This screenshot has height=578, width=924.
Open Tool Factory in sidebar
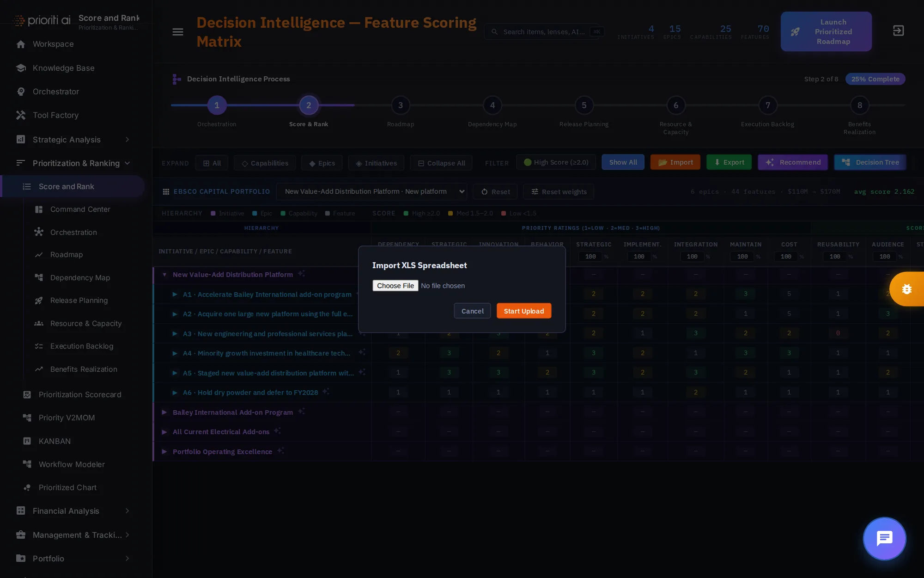(55, 115)
